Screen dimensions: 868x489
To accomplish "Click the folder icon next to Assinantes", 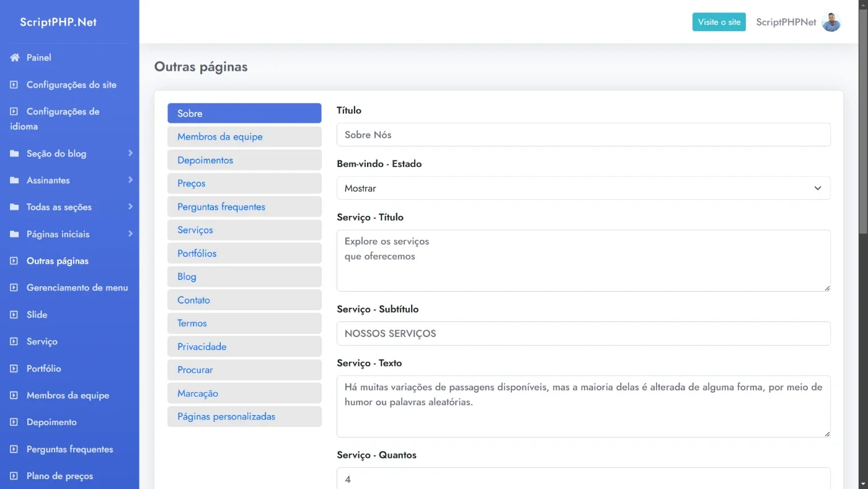I will click(x=14, y=181).
